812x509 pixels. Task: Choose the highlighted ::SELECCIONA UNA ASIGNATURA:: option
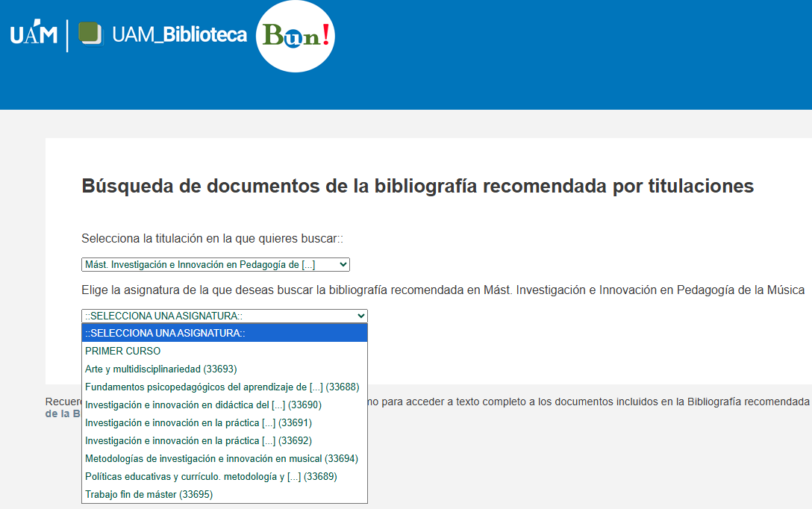click(224, 333)
